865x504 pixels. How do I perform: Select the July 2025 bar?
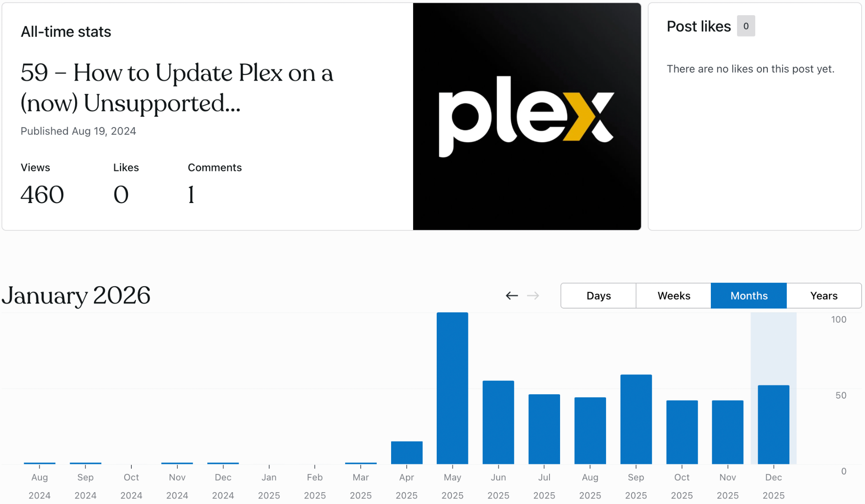pyautogui.click(x=544, y=429)
